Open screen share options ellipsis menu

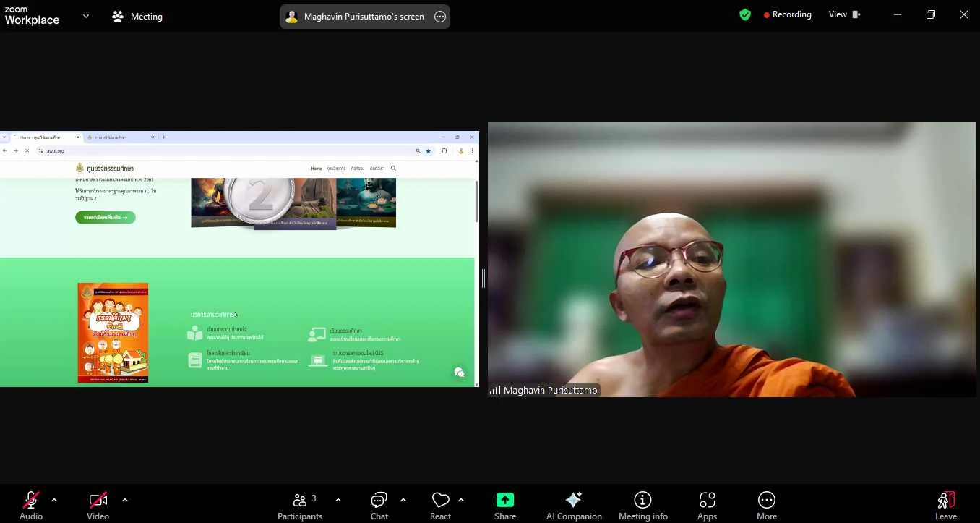pos(440,17)
